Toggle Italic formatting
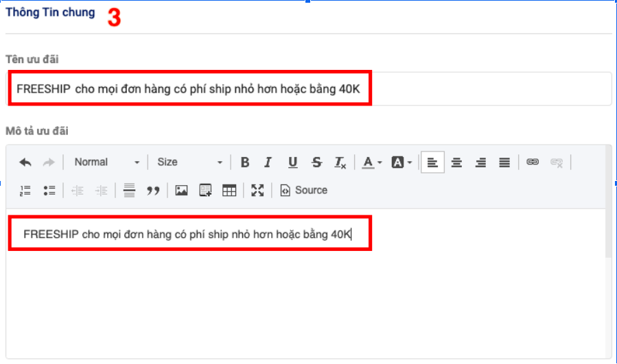The height and width of the screenshot is (364, 617). (268, 162)
